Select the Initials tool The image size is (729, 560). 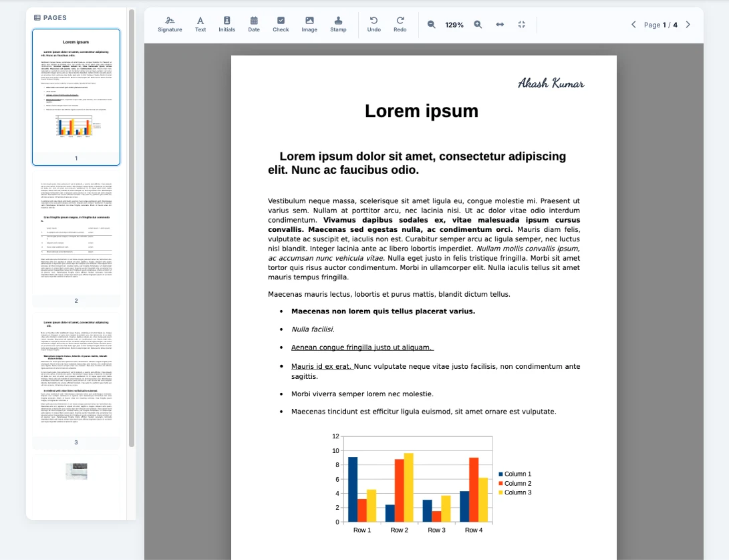click(227, 25)
